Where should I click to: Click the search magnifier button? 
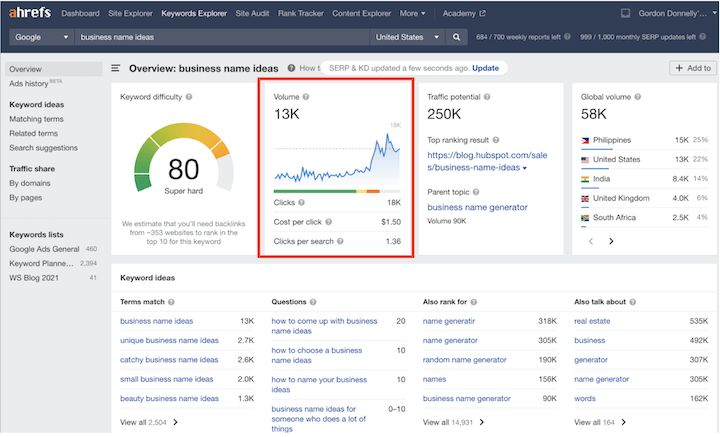pos(456,37)
